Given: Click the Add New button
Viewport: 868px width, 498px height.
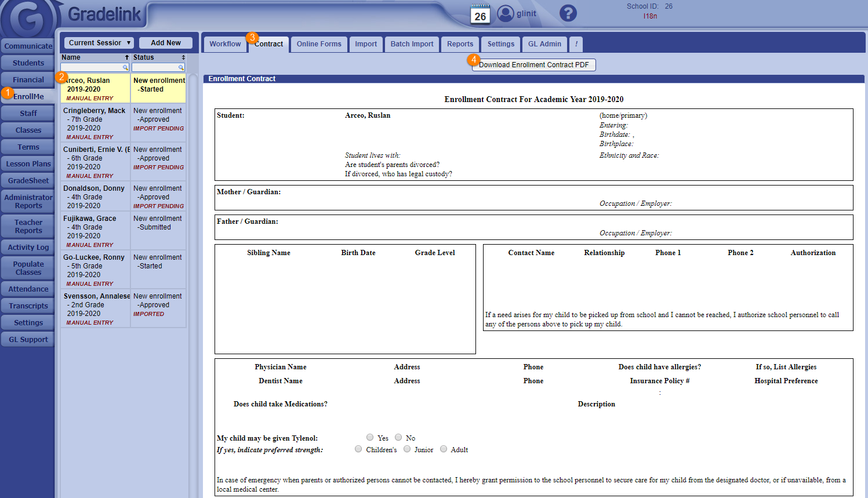Looking at the screenshot, I should (x=166, y=43).
